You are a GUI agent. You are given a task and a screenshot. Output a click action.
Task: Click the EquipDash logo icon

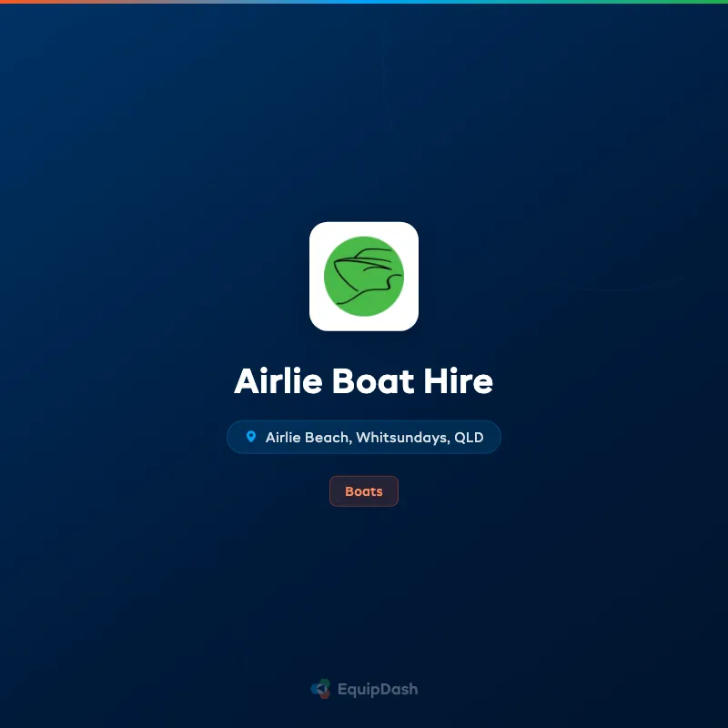(x=321, y=689)
